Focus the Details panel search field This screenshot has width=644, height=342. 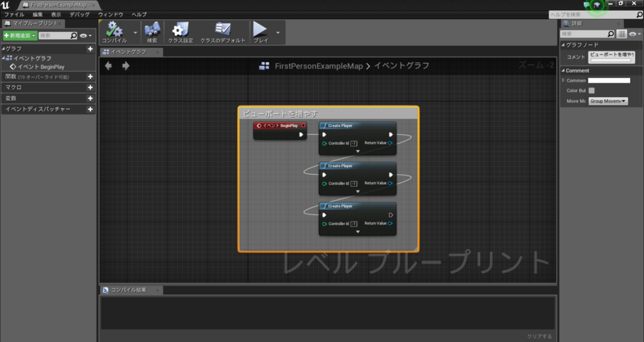tap(587, 34)
